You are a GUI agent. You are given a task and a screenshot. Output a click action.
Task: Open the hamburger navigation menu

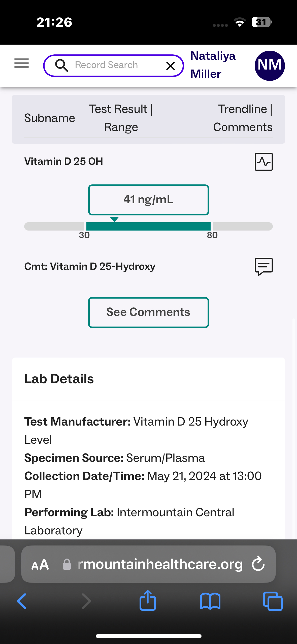[x=21, y=63]
